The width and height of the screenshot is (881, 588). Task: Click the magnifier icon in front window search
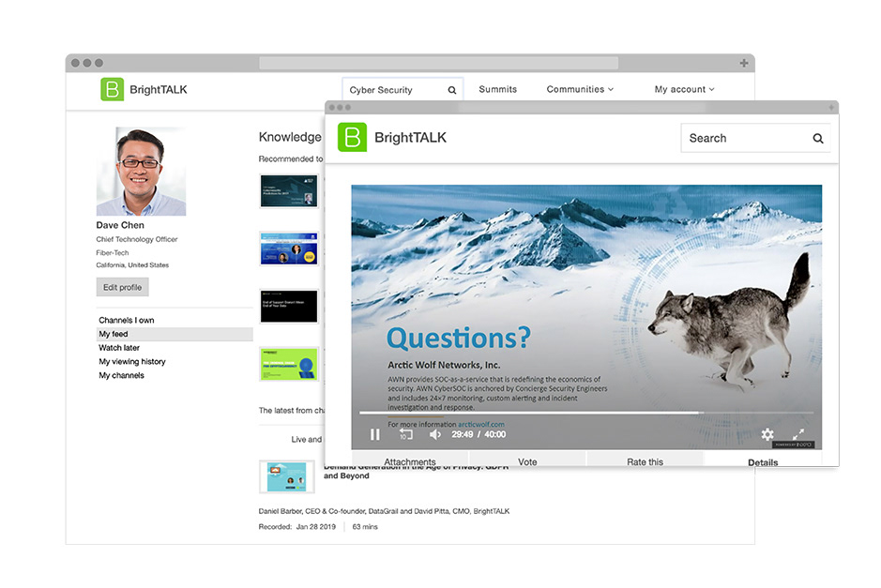click(818, 138)
